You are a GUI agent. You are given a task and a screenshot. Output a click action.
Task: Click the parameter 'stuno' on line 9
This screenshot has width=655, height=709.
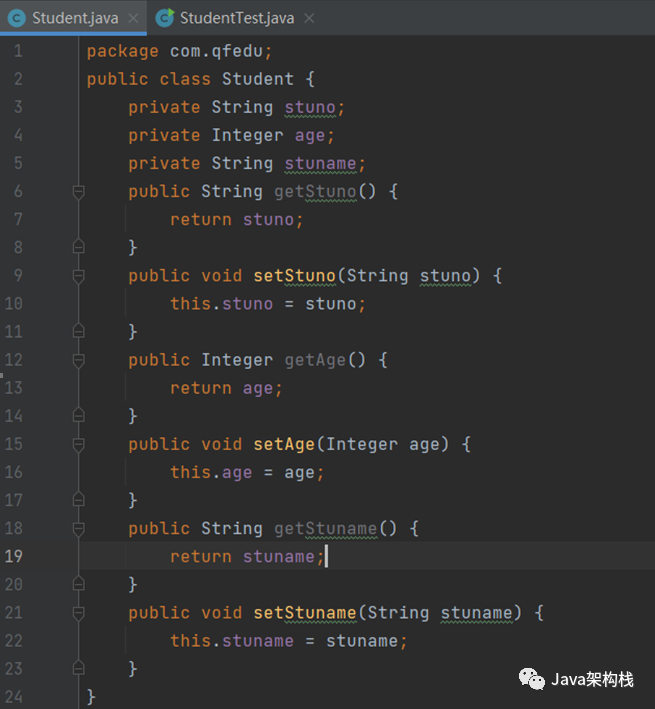pos(445,276)
